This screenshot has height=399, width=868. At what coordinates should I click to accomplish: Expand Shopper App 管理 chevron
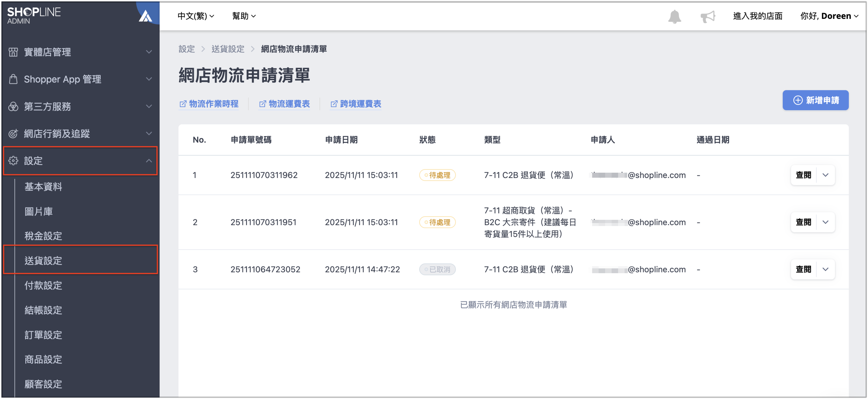(149, 79)
